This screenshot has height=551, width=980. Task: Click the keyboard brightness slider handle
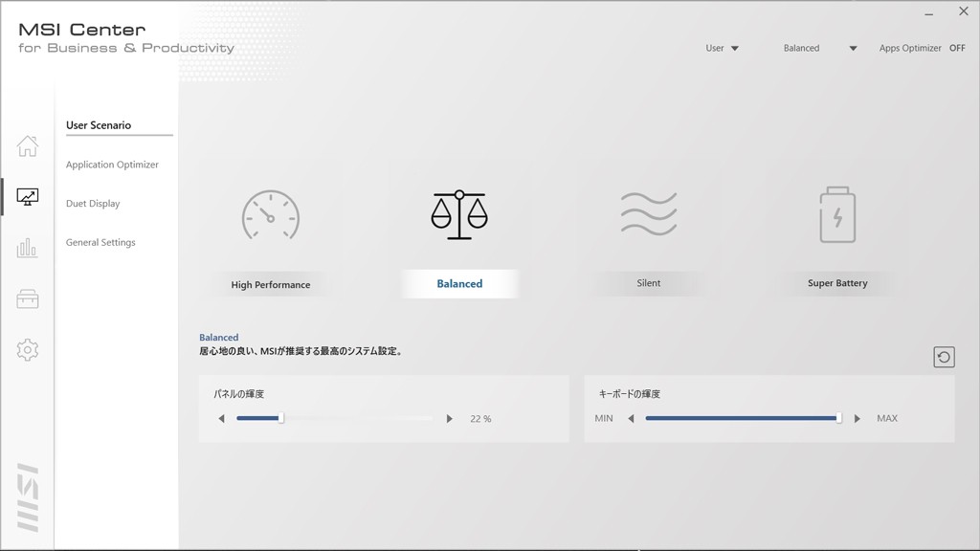(838, 418)
